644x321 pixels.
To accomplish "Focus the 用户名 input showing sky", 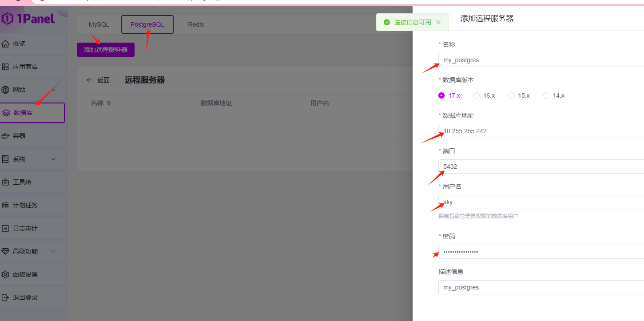I will pos(541,202).
